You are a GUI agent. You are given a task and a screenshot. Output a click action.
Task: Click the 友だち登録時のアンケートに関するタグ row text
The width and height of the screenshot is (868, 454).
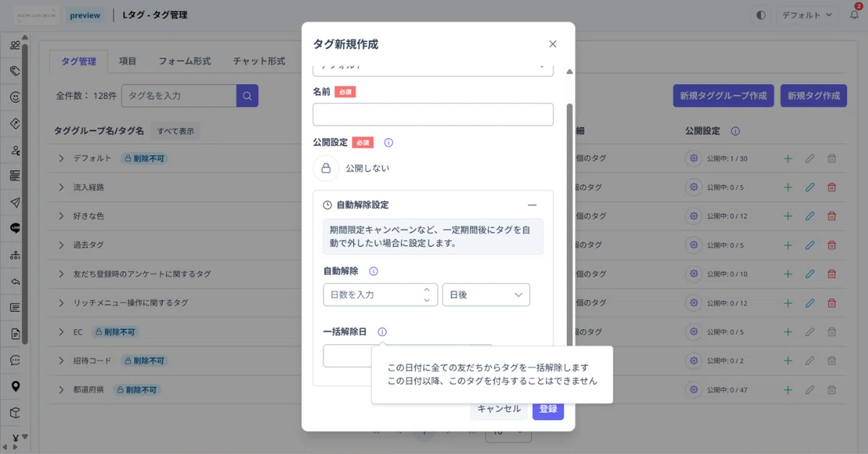142,274
